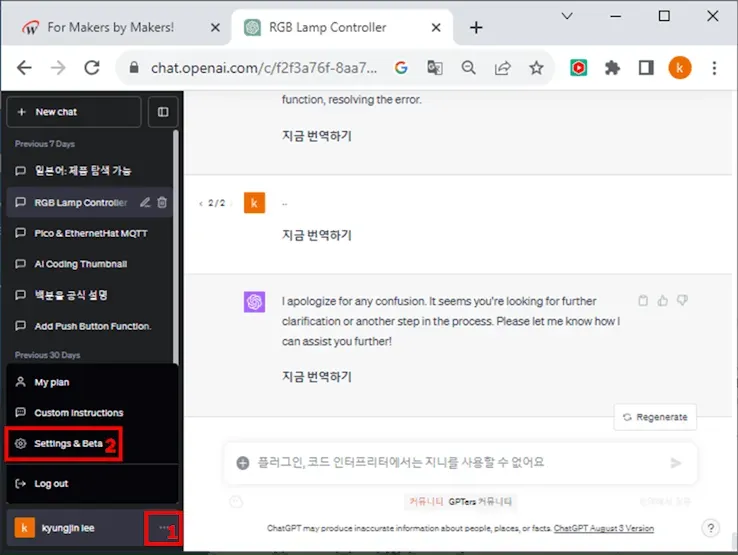Click the padlock site info icon
Viewport: 738px width, 555px height.
click(x=134, y=68)
